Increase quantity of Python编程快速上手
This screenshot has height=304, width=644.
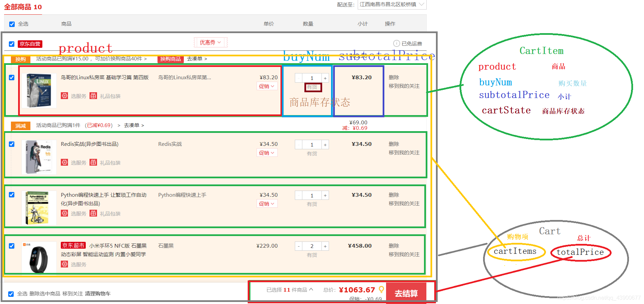[x=325, y=195]
